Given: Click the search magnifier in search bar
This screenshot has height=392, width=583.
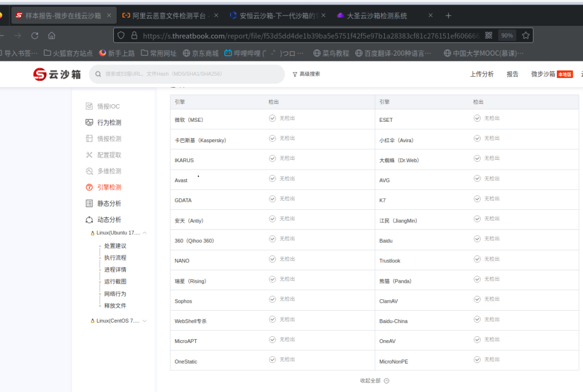Looking at the screenshot, I should pyautogui.click(x=98, y=75).
